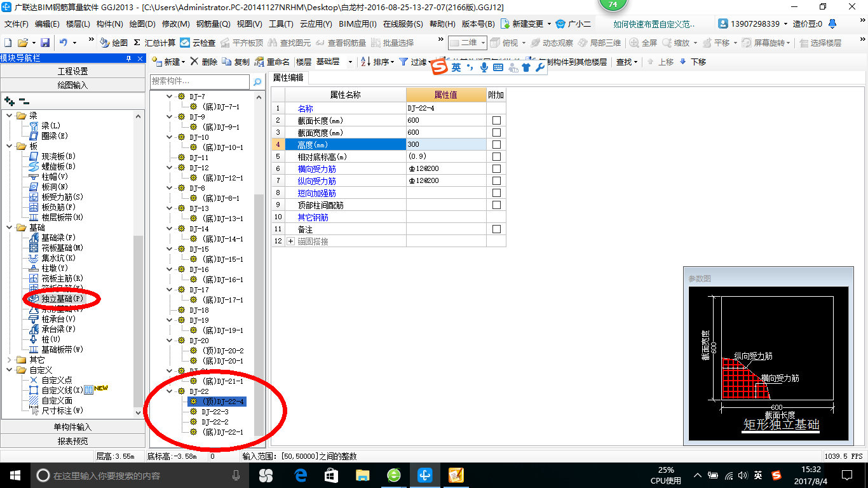
Task: Switch to 绘图 drawing mode
Action: tap(114, 43)
